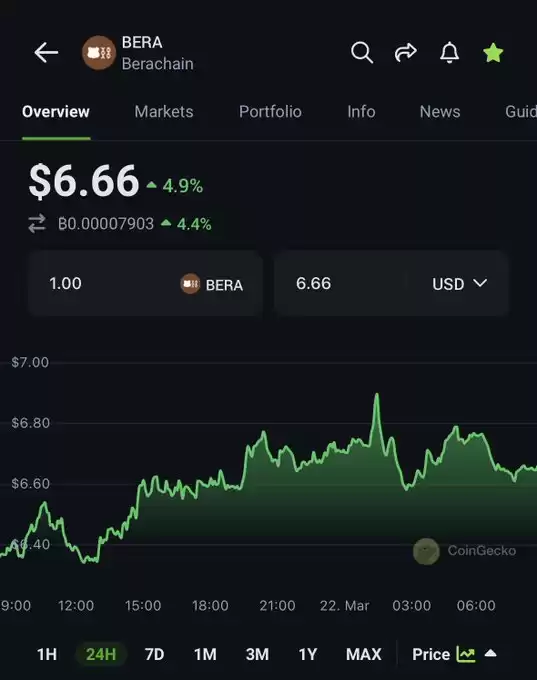
Task: Tap the BTC swap arrows icon
Action: click(37, 224)
